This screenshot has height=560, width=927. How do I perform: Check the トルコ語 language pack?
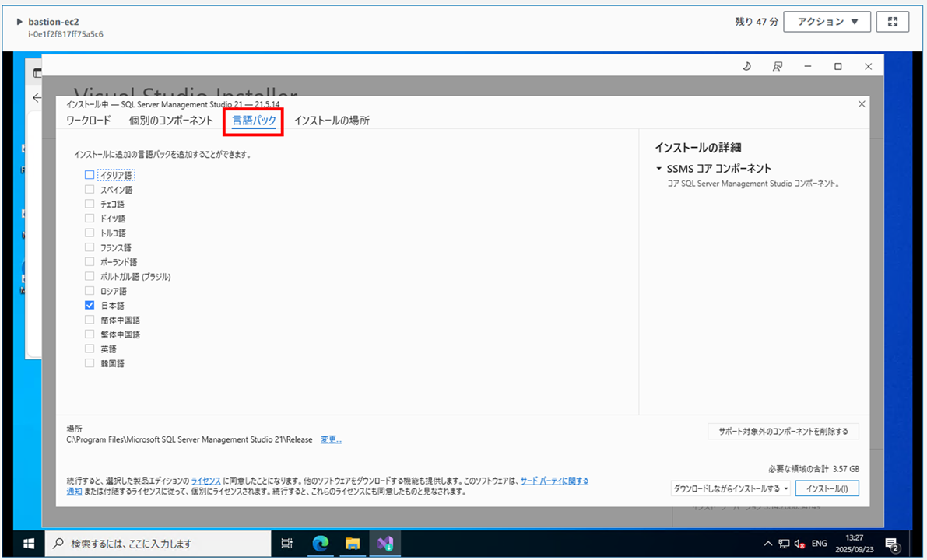tap(90, 233)
